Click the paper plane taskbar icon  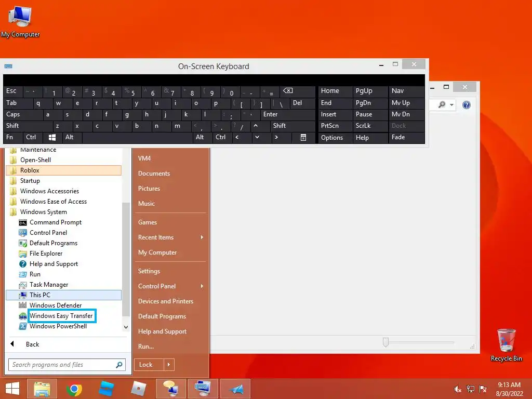point(235,389)
